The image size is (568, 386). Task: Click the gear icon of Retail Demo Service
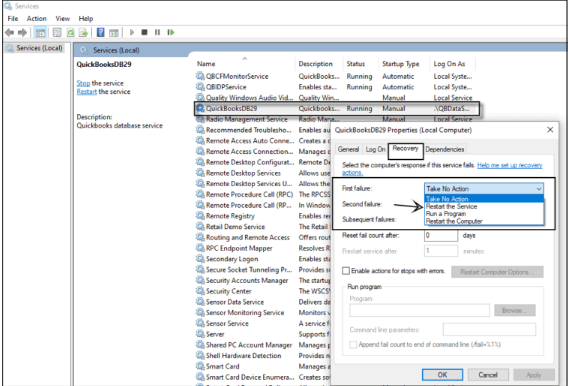[x=200, y=226]
